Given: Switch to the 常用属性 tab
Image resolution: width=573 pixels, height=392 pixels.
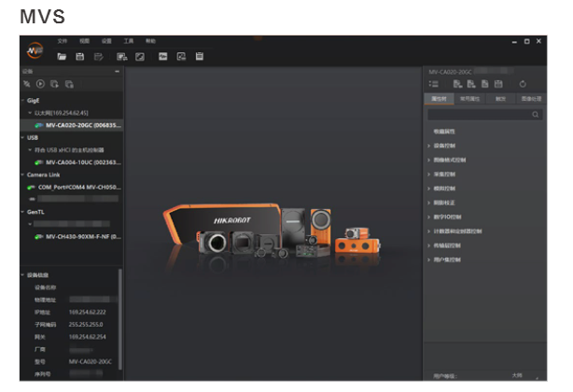Looking at the screenshot, I should (x=468, y=98).
